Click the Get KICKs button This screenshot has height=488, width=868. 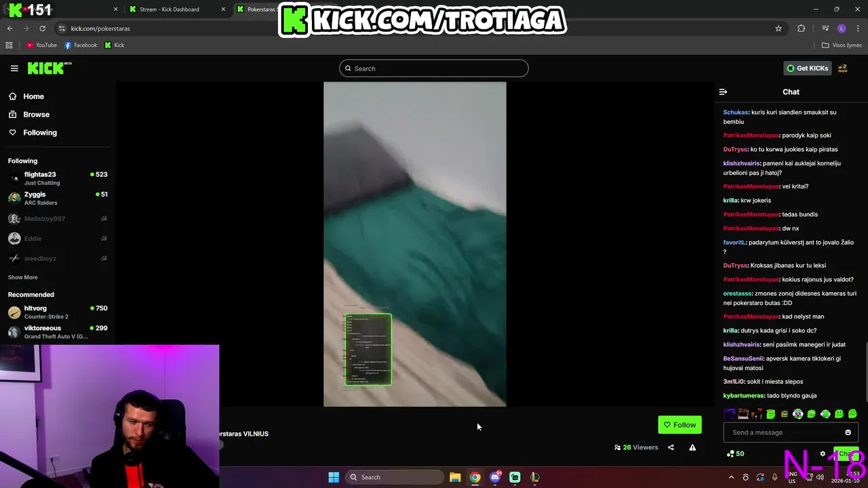click(x=808, y=68)
